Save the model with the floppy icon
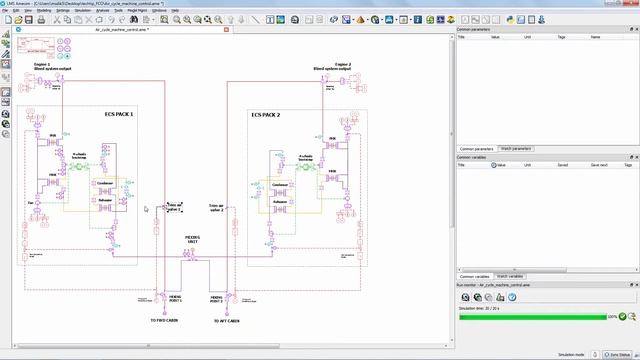This screenshot has height=360, width=640. click(x=29, y=20)
